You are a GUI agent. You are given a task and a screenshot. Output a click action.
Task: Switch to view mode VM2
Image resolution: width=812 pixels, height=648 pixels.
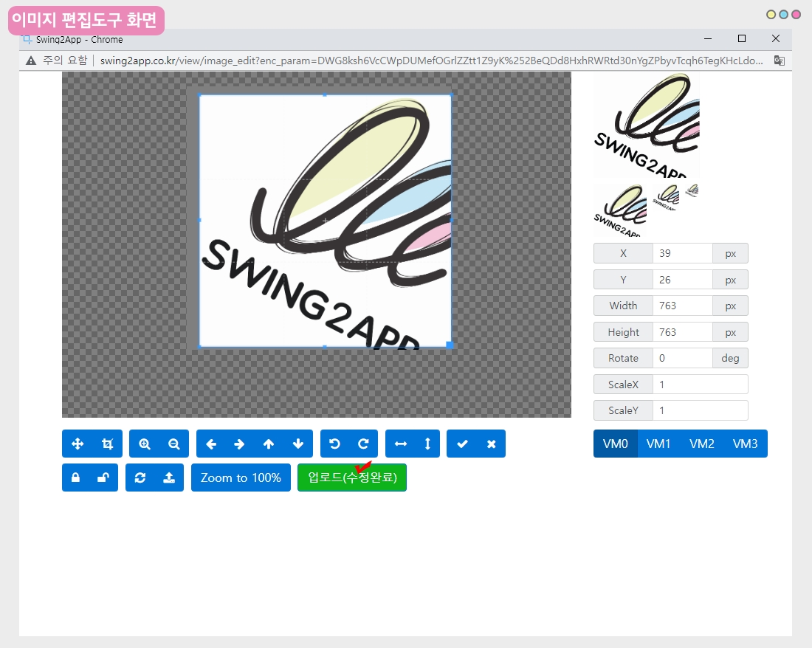tap(702, 444)
